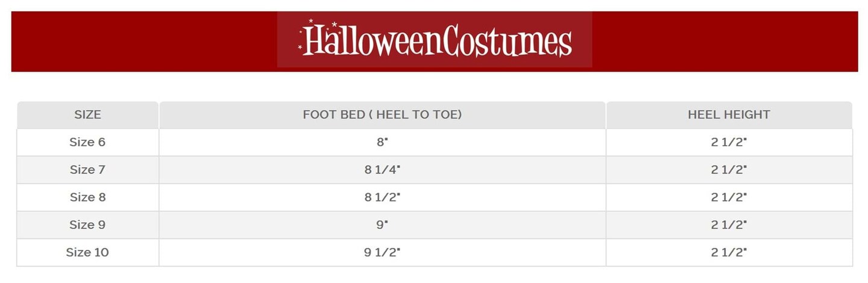Image resolution: width=868 pixels, height=283 pixels.
Task: Select the SIZE column header
Action: coord(87,114)
